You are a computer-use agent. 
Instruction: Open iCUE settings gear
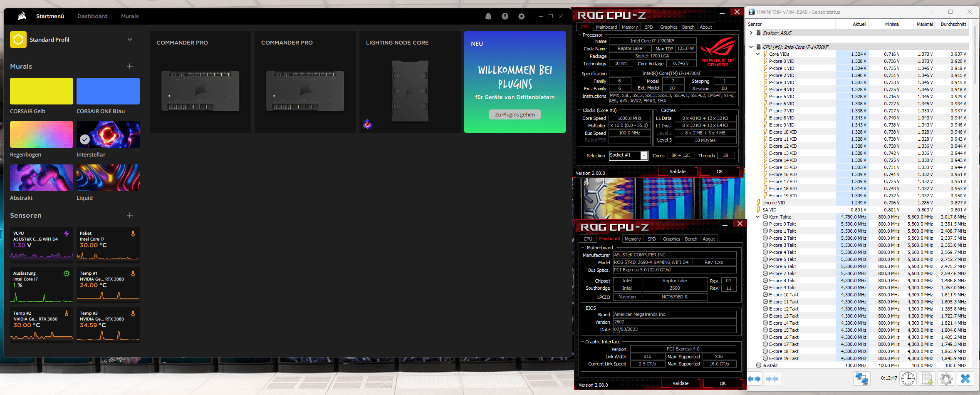point(522,16)
